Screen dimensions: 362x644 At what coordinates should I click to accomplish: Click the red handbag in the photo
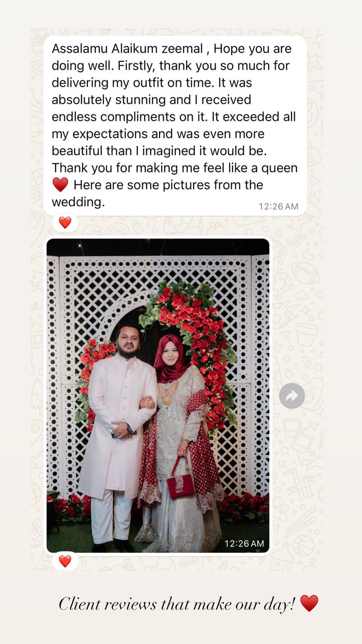181,483
